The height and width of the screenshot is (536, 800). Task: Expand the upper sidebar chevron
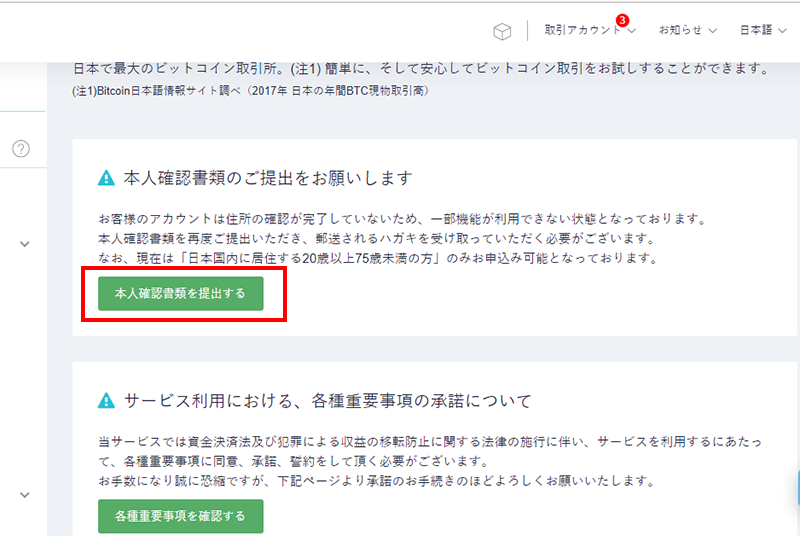click(x=24, y=244)
